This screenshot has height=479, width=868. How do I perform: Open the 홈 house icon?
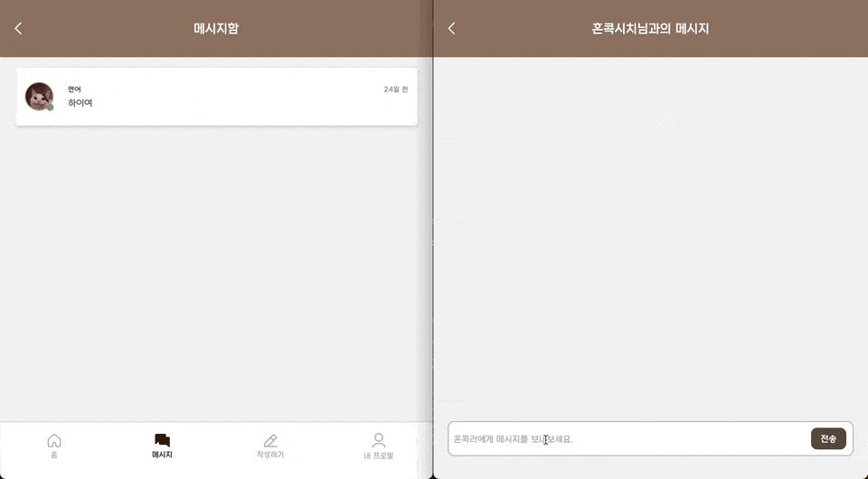[54, 440]
